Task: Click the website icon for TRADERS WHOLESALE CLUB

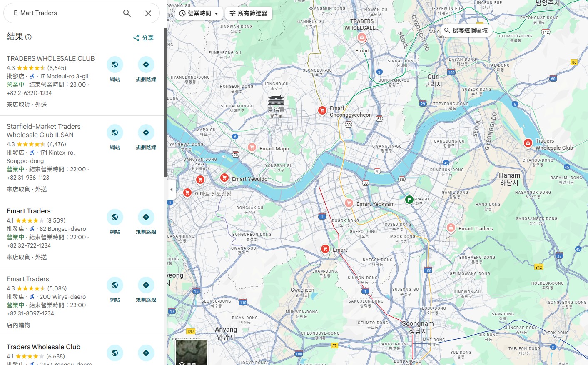Action: 115,65
